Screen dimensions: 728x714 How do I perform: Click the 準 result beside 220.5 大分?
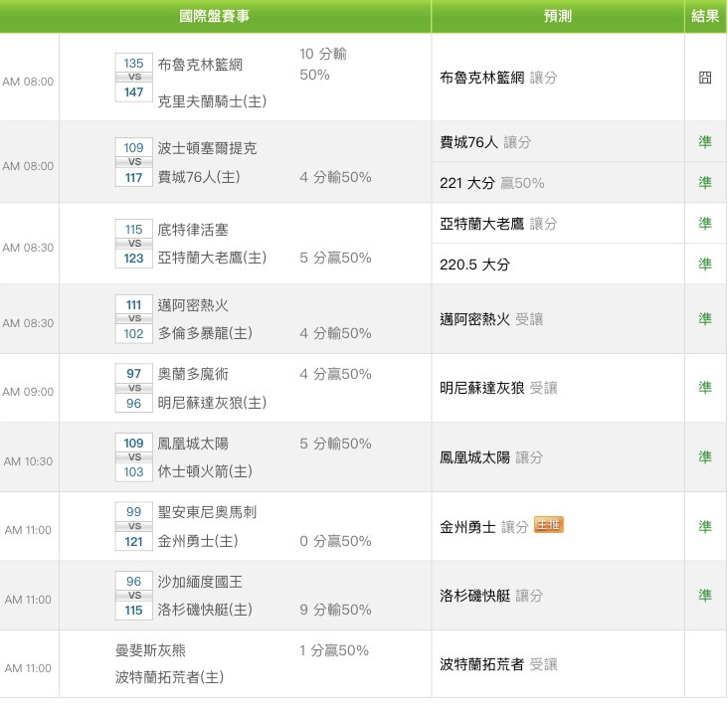click(705, 265)
